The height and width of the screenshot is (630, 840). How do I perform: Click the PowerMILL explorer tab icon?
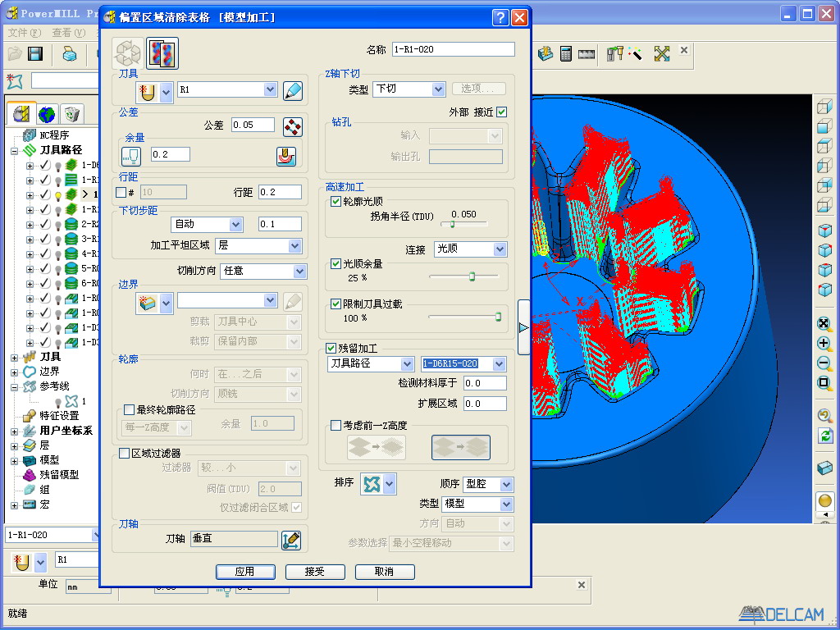(x=21, y=113)
